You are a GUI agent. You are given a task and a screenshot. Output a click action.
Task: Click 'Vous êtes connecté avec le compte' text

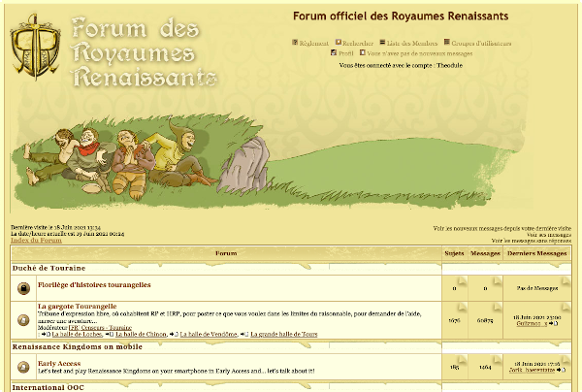click(401, 65)
